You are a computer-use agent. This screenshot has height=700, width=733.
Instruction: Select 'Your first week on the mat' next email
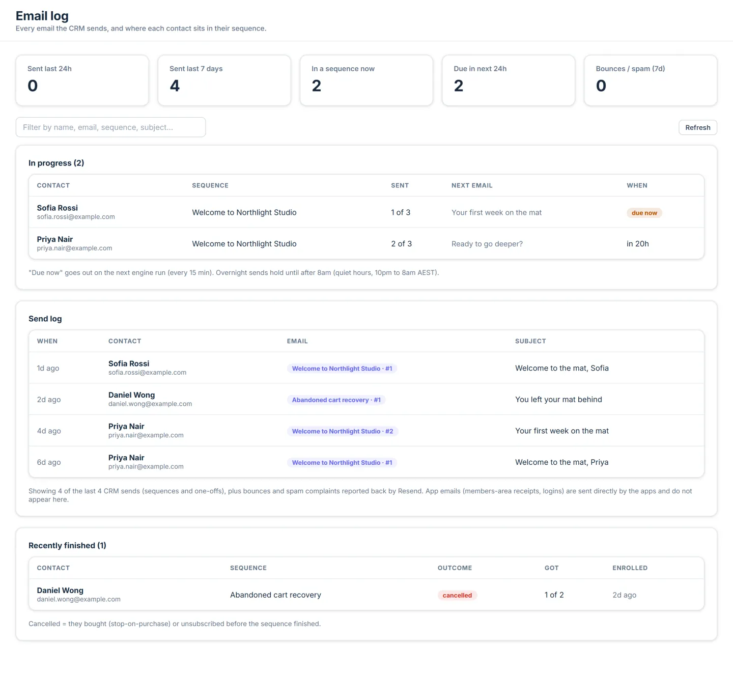click(x=496, y=212)
